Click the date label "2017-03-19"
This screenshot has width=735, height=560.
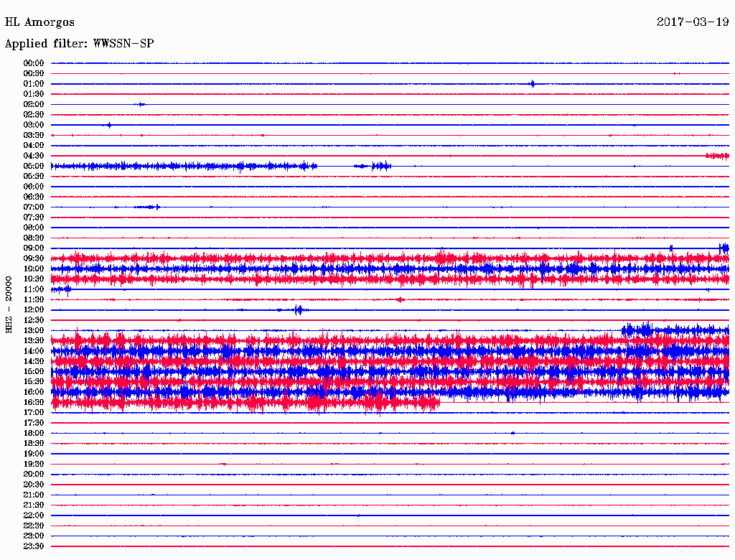(693, 22)
